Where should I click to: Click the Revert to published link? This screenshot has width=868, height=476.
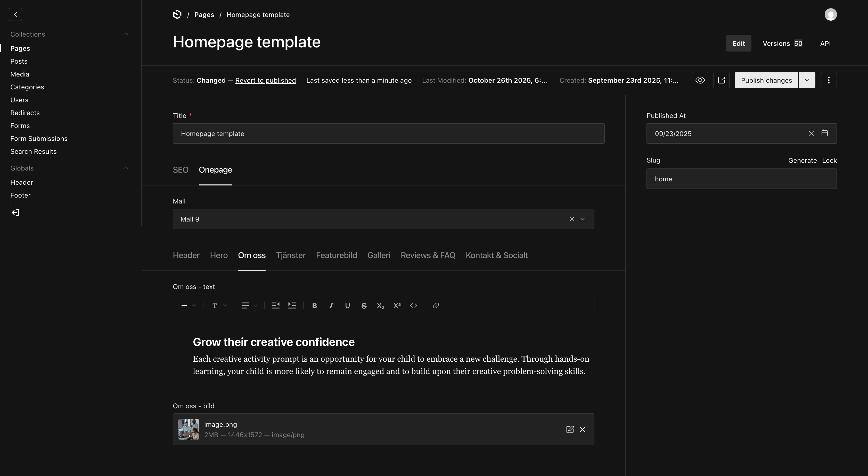point(266,80)
